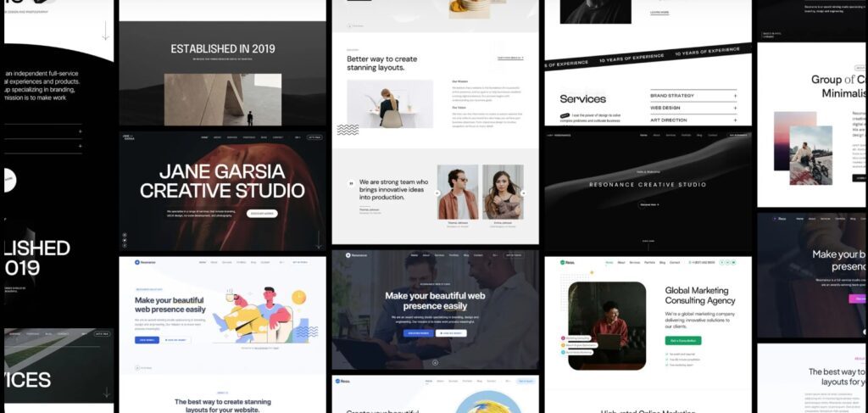
Task: Expand Art Direction plus in Services list
Action: pos(735,120)
